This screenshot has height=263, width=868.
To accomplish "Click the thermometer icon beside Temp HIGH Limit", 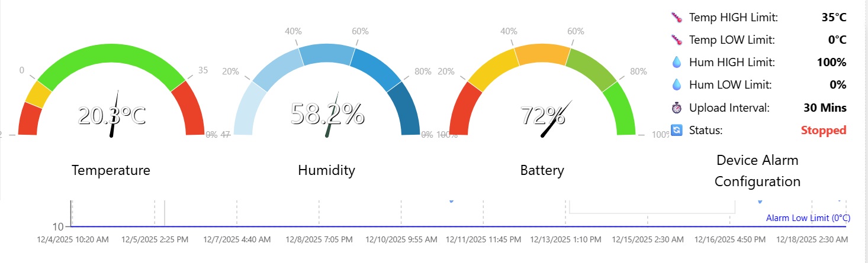I will coord(677,17).
